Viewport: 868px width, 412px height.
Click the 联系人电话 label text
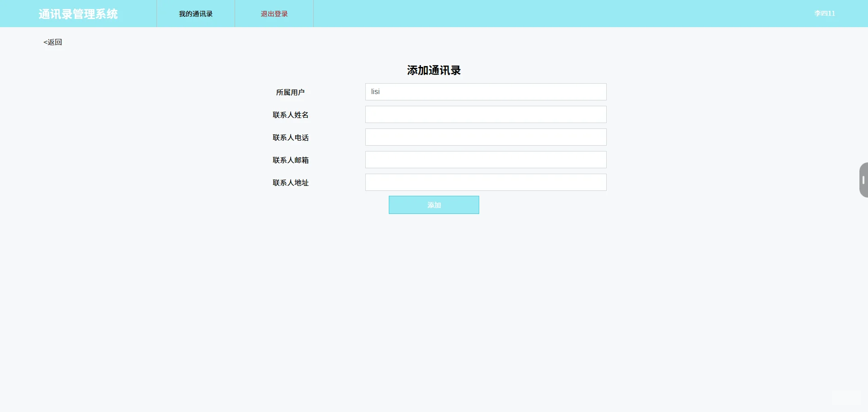tap(290, 137)
